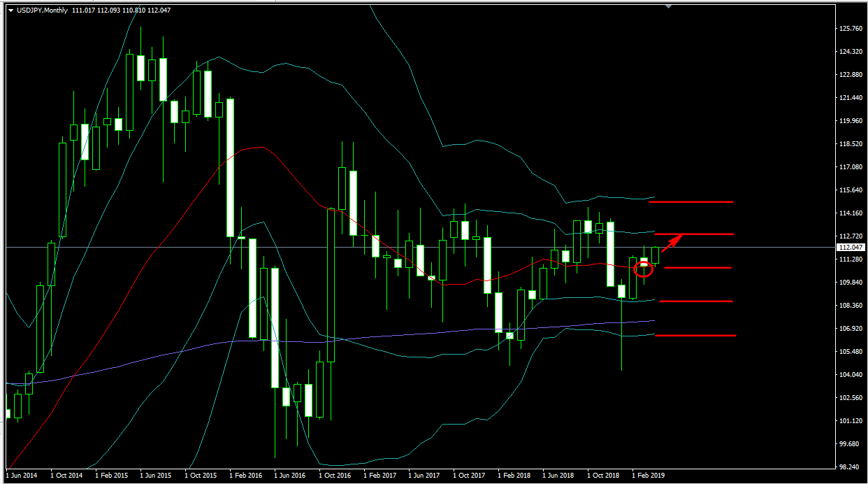Click the 115.640 price axis label

[851, 190]
